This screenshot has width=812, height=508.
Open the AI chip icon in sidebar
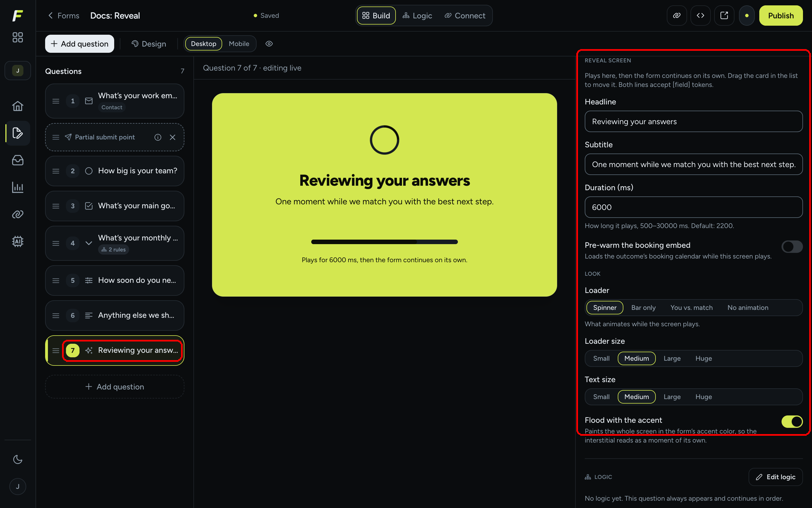(x=17, y=241)
